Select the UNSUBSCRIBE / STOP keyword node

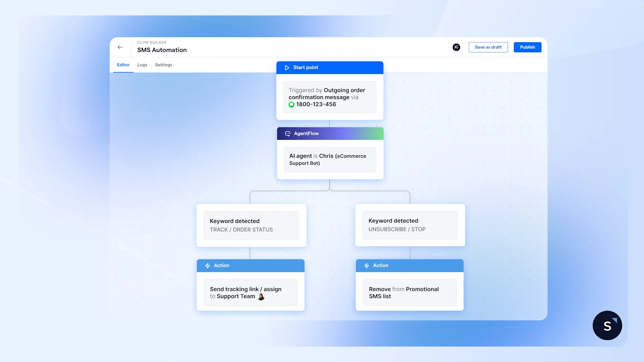point(409,225)
